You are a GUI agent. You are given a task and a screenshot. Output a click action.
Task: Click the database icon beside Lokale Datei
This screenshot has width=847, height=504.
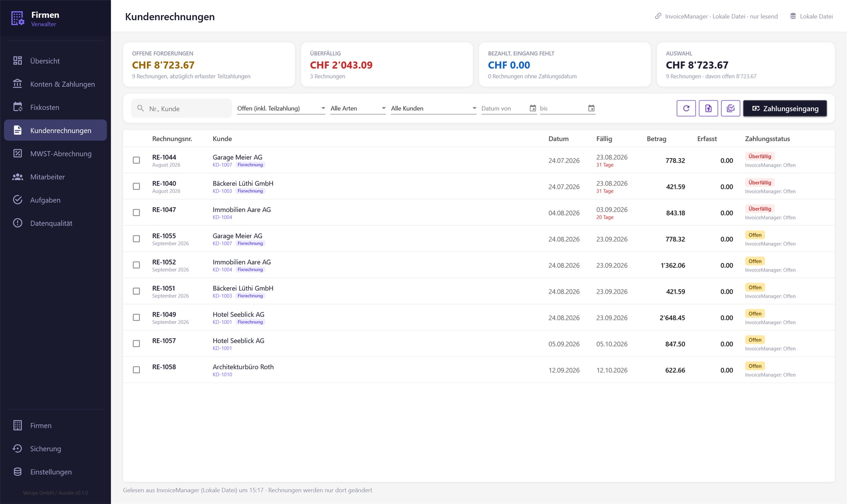click(x=793, y=16)
